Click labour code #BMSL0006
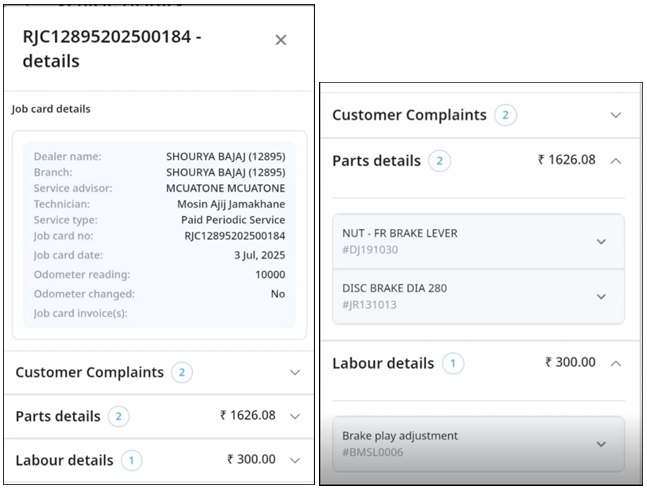The image size is (647, 490). click(x=375, y=452)
